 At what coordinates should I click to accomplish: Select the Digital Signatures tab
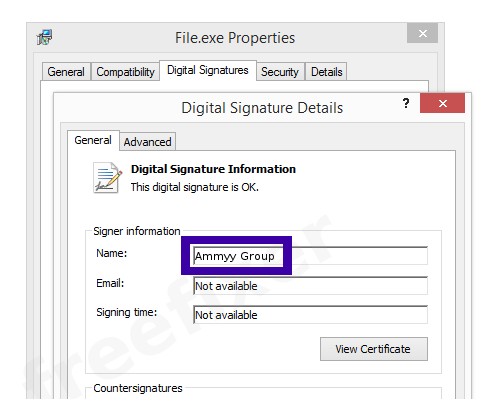point(208,70)
